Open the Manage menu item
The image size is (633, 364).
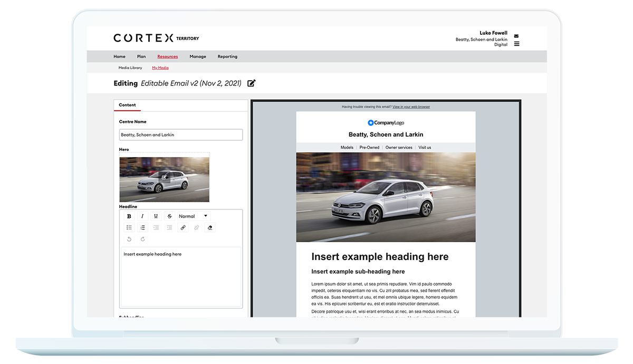tap(198, 56)
